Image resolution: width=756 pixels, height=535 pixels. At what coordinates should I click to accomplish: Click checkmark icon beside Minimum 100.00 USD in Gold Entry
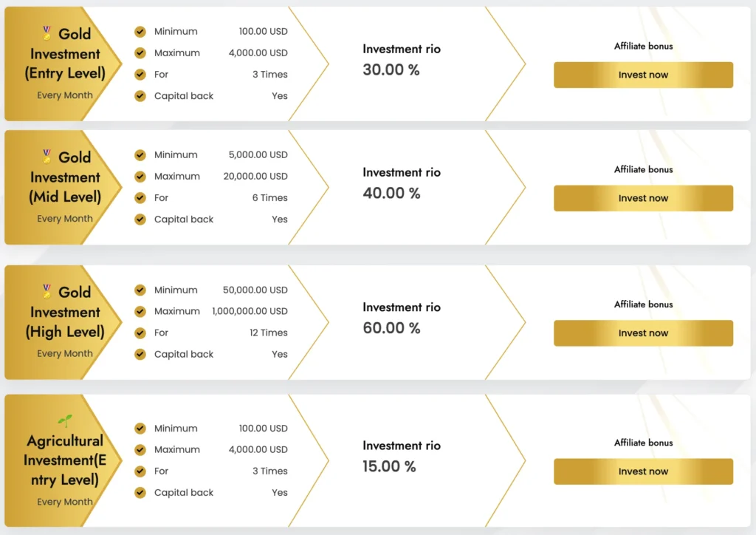[x=140, y=32]
